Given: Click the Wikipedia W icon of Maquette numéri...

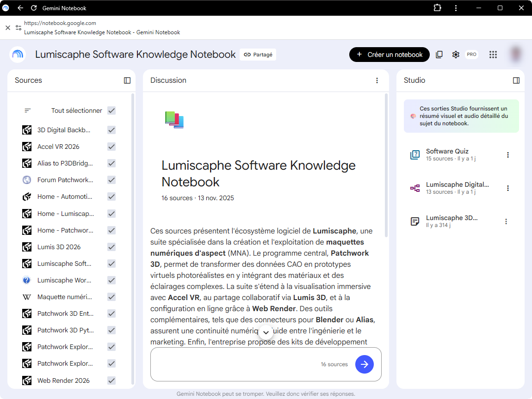Looking at the screenshot, I should click(27, 297).
